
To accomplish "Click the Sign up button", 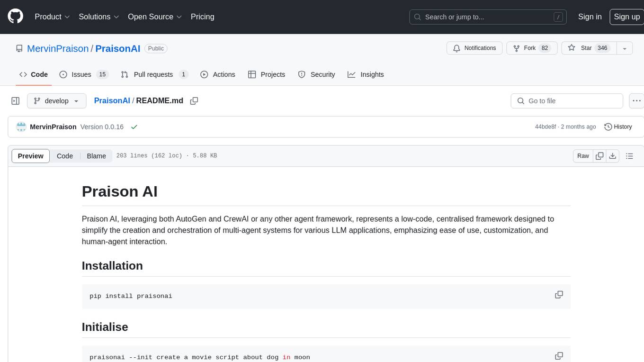I will pyautogui.click(x=626, y=17).
